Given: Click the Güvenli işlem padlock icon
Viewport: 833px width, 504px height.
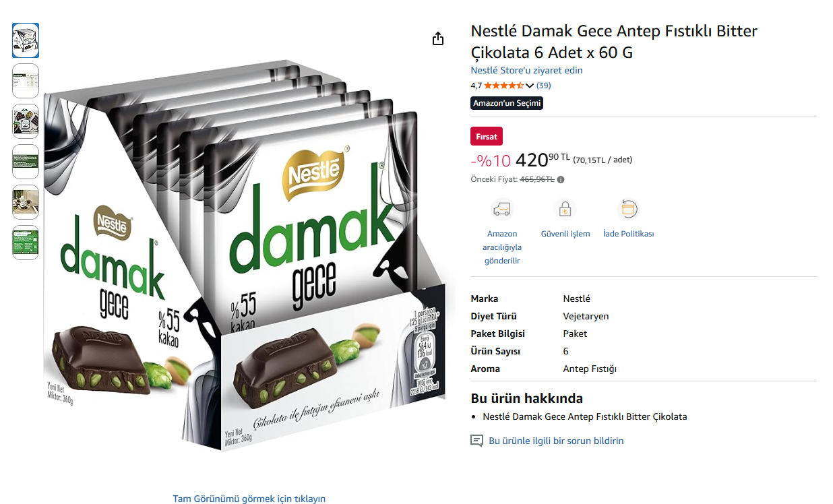Looking at the screenshot, I should (x=565, y=209).
